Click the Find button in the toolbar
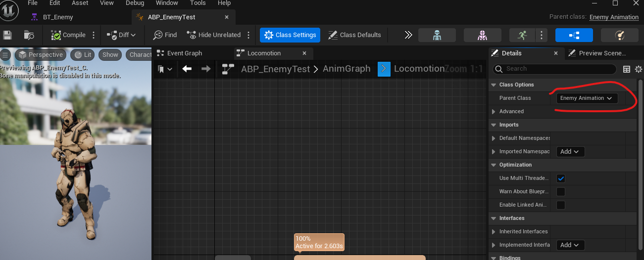 pos(165,35)
